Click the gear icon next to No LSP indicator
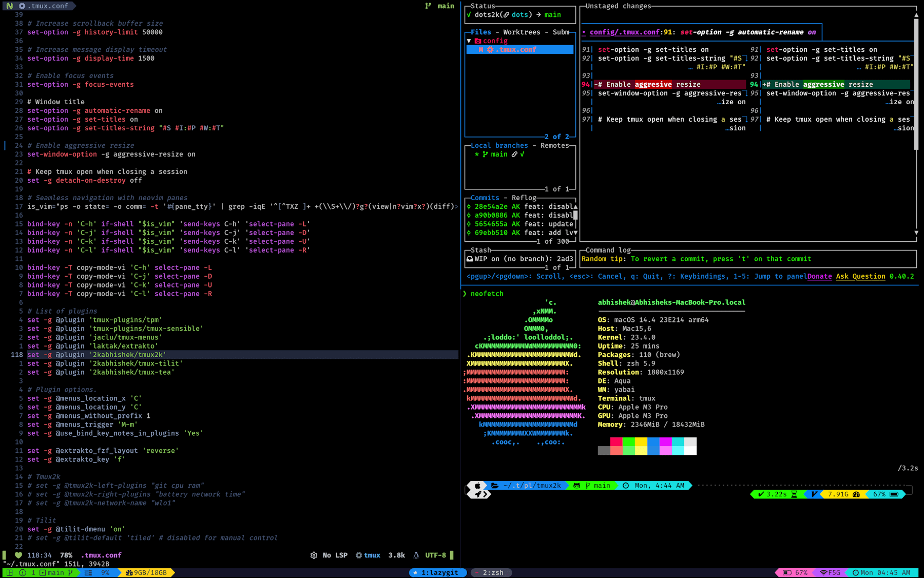924x578 pixels. [314, 555]
